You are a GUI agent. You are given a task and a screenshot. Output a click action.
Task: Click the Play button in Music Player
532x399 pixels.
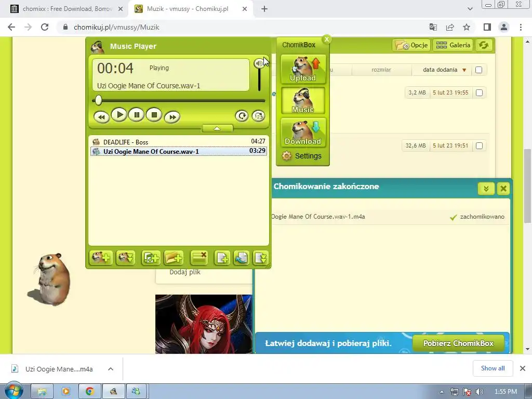point(119,115)
